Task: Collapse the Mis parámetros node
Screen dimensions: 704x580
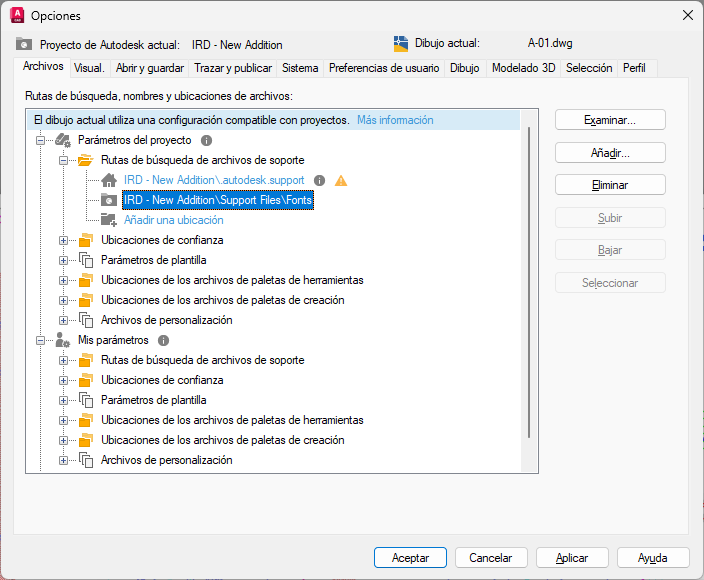Action: (40, 340)
